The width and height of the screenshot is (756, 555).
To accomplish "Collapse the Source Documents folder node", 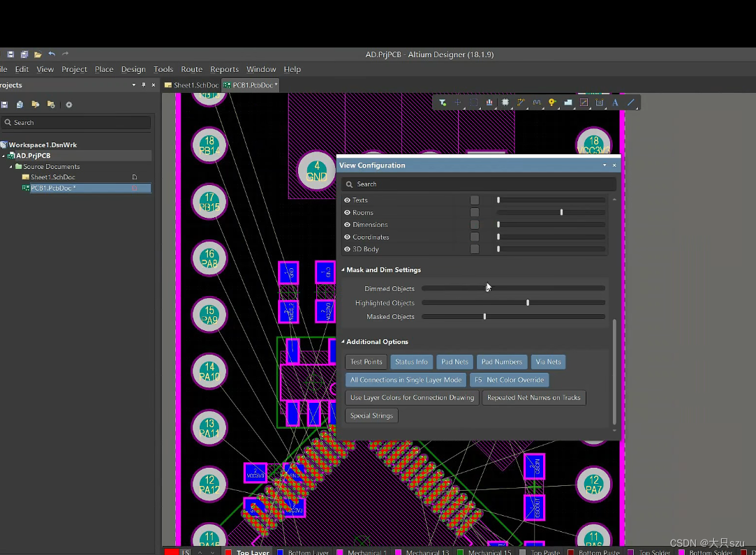I will [x=11, y=167].
